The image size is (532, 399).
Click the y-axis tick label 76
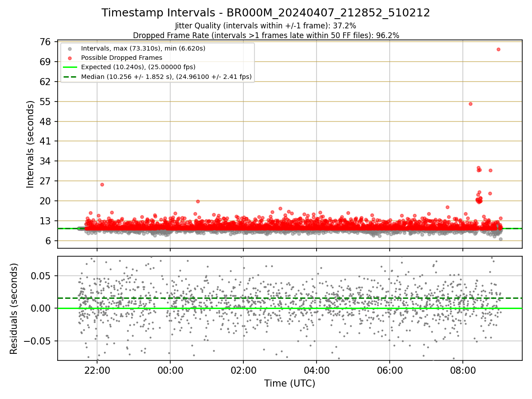pos(44,42)
